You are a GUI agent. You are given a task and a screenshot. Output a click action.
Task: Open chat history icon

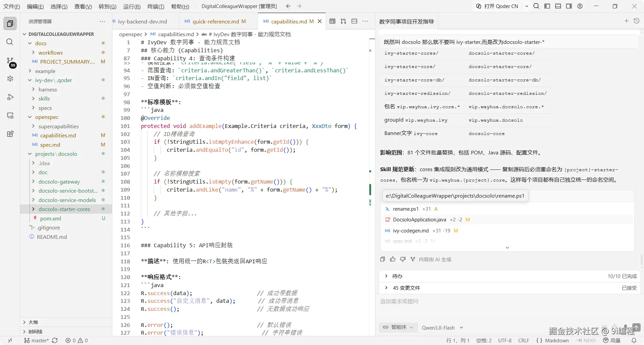coord(636,21)
